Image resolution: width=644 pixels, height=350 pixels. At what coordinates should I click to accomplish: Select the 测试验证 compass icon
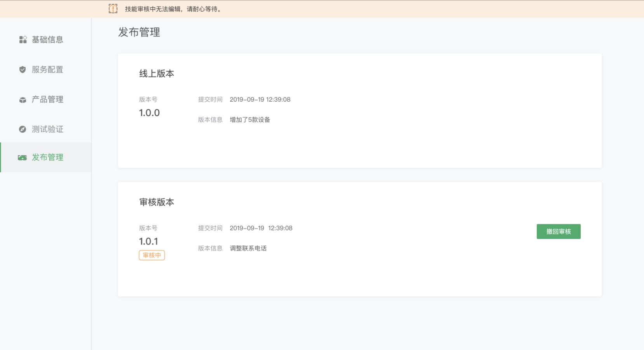coord(23,129)
